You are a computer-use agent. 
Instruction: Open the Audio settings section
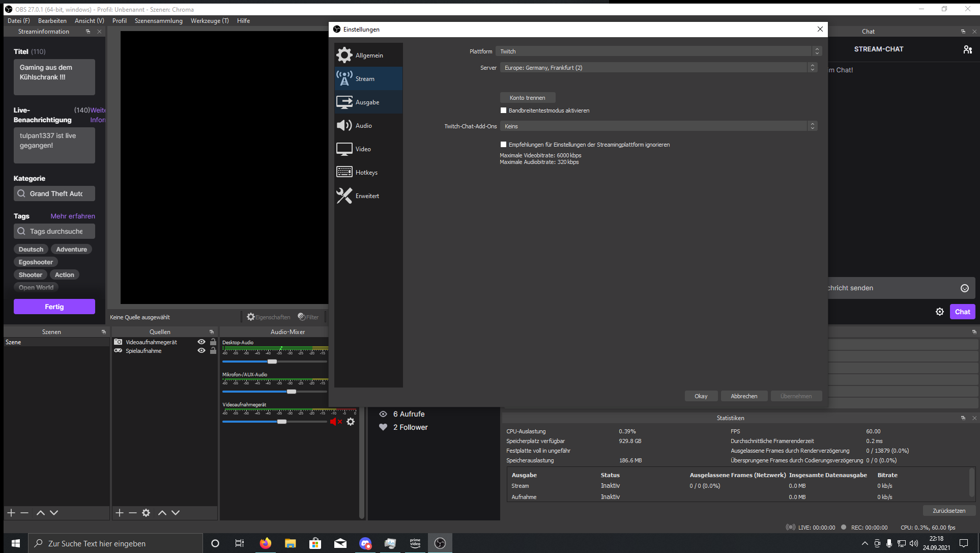(x=363, y=126)
